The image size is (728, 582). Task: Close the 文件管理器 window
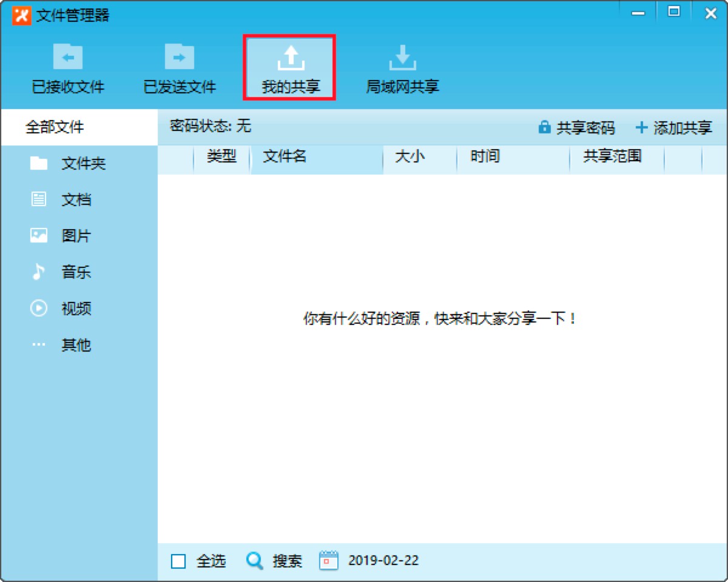pyautogui.click(x=710, y=13)
